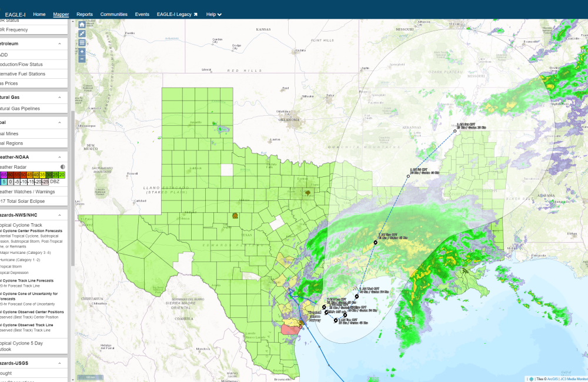Click the 'Observed (Best Track) Center Position' legend entry
The width and height of the screenshot is (588, 382).
29,317
